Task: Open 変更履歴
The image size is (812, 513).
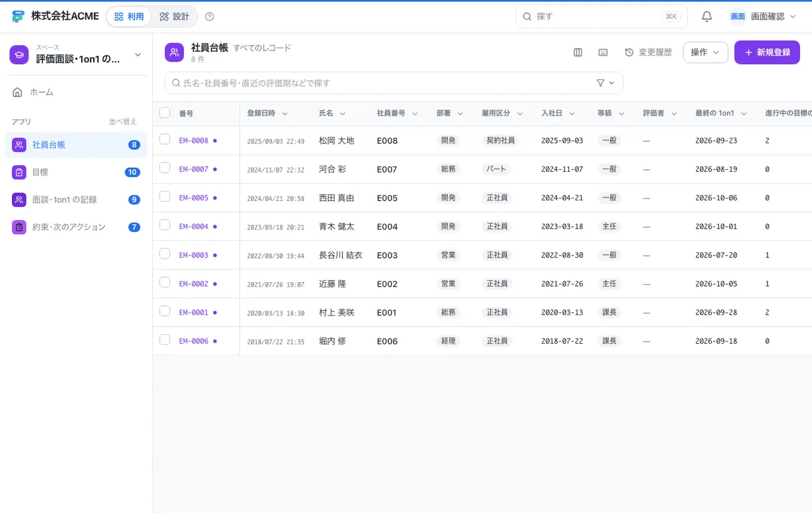Action: coord(648,53)
